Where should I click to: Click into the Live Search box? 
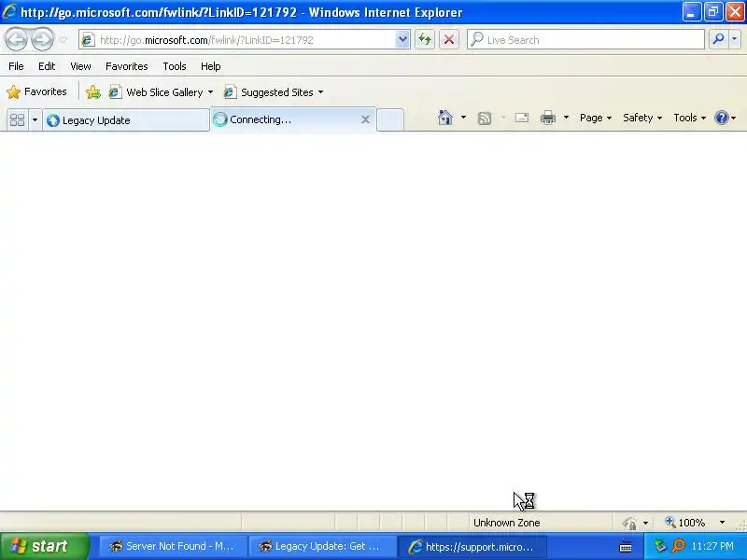(x=586, y=40)
